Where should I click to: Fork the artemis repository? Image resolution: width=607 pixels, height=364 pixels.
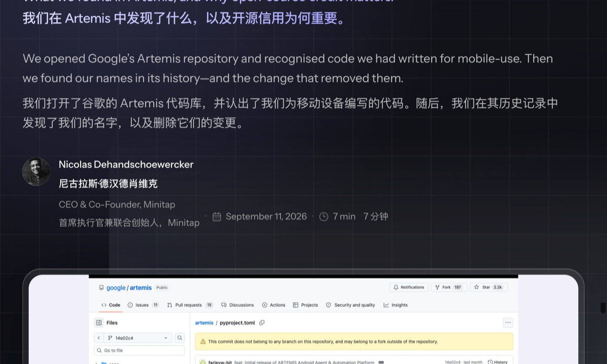pos(449,287)
